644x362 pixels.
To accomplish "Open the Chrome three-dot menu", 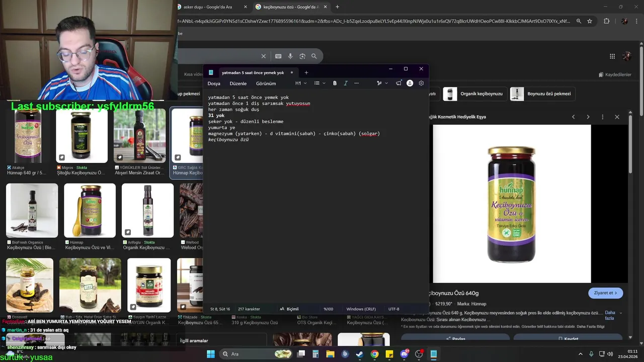I will tap(637, 21).
